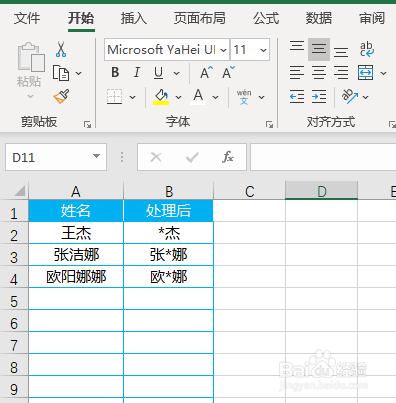The image size is (396, 403).
Task: Expand orientation dropdown arrow
Action: tap(366, 97)
